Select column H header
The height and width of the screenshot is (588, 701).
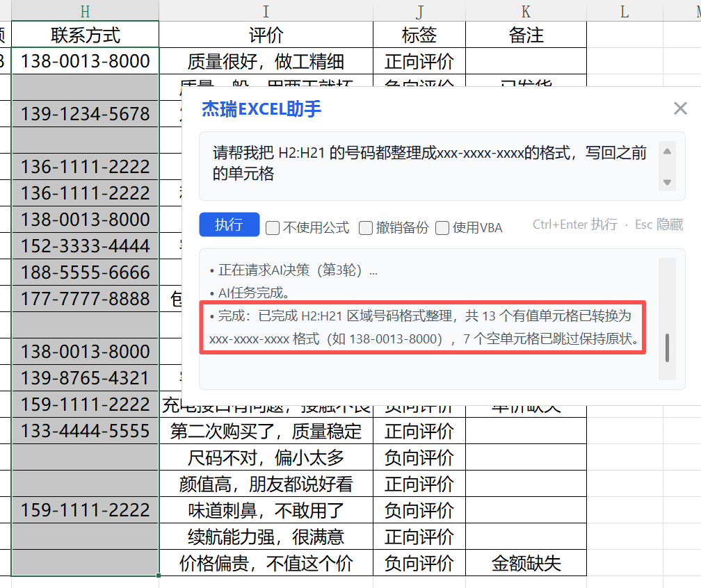tap(85, 10)
